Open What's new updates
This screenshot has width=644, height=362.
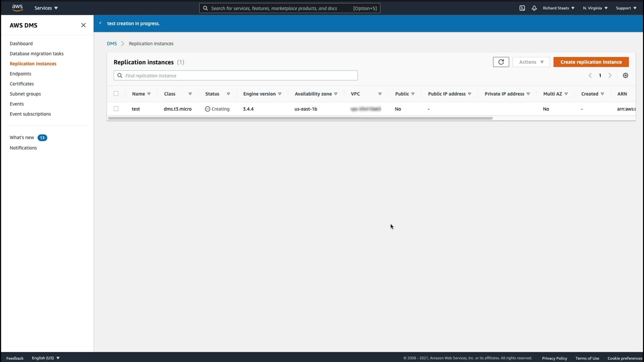pos(22,137)
